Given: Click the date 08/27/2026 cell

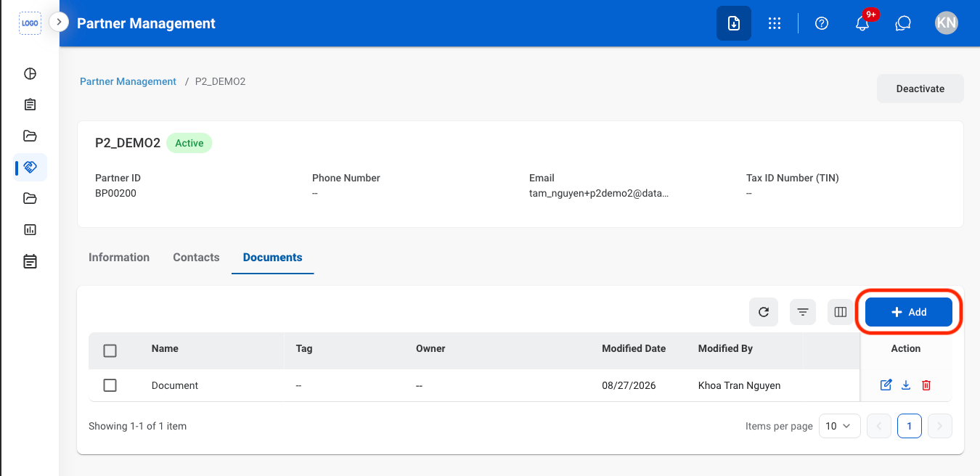Looking at the screenshot, I should click(x=629, y=385).
